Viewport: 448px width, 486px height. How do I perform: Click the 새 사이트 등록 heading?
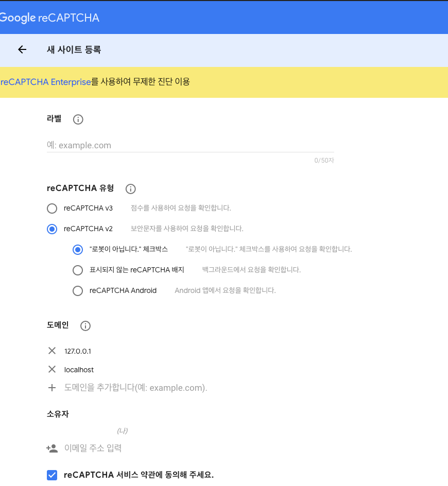point(74,49)
